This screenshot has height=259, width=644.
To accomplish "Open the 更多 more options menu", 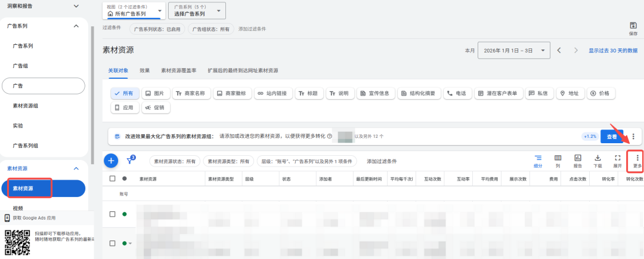I will pos(637,161).
